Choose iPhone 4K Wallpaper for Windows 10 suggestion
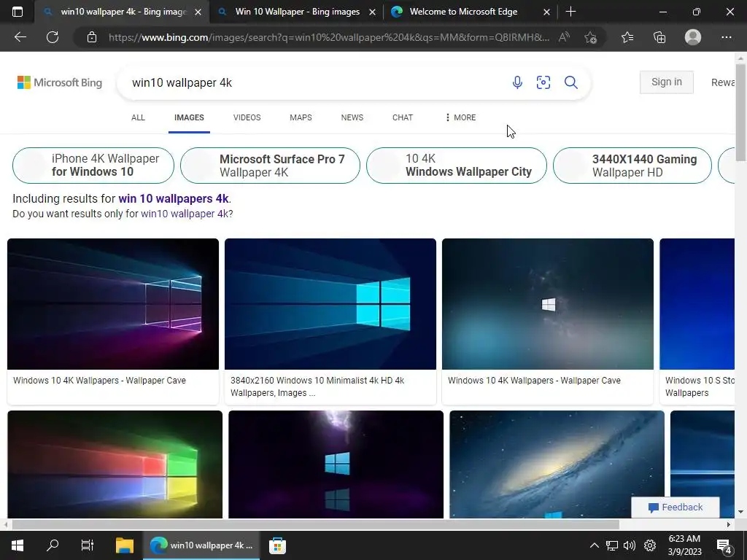 93,166
